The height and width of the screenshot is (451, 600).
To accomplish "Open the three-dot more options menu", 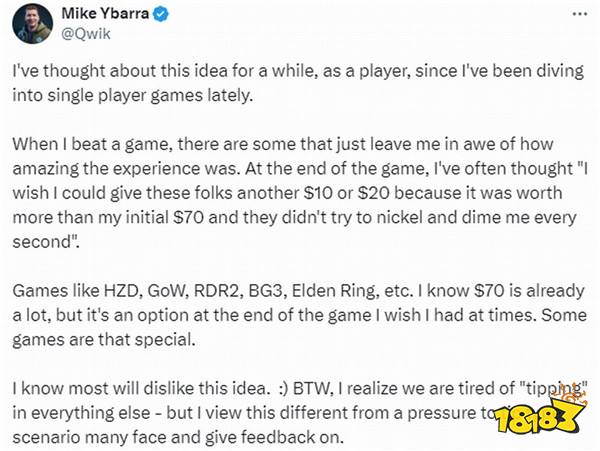I will 580,14.
